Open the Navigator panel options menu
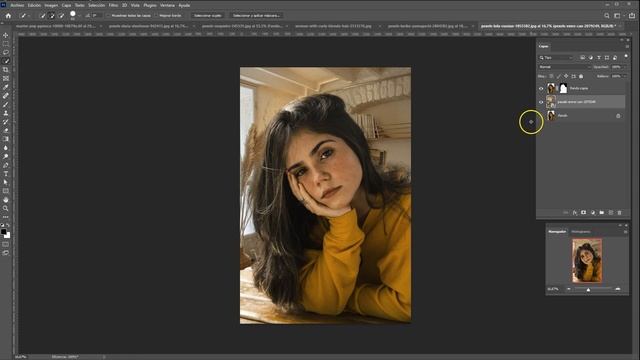The height and width of the screenshot is (360, 640). pos(625,232)
